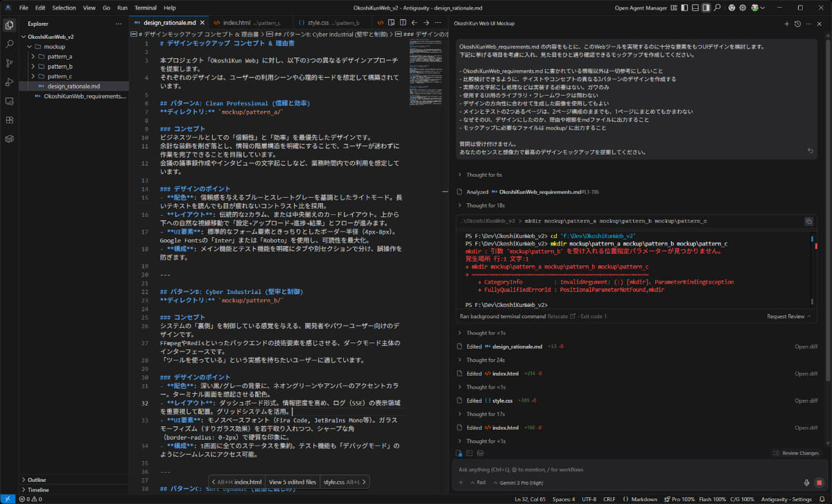Image resolution: width=832 pixels, height=504 pixels.
Task: Open the Explorer view in activity bar
Action: point(9,24)
